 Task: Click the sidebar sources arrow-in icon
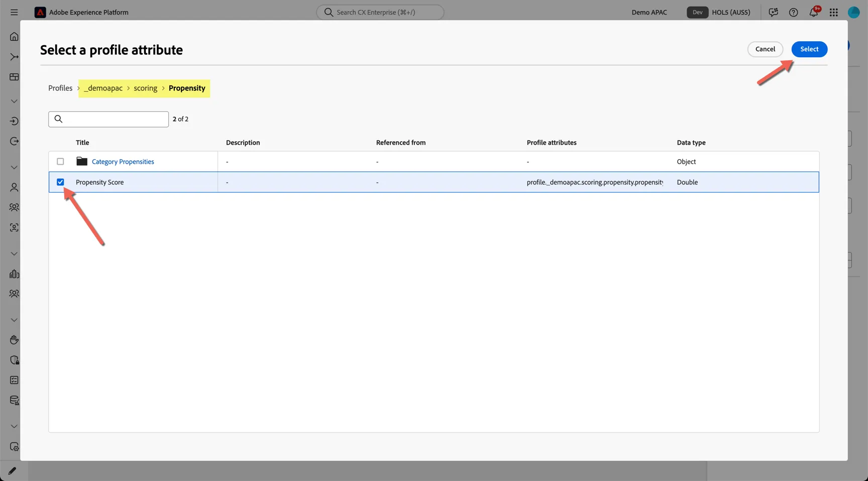point(14,121)
